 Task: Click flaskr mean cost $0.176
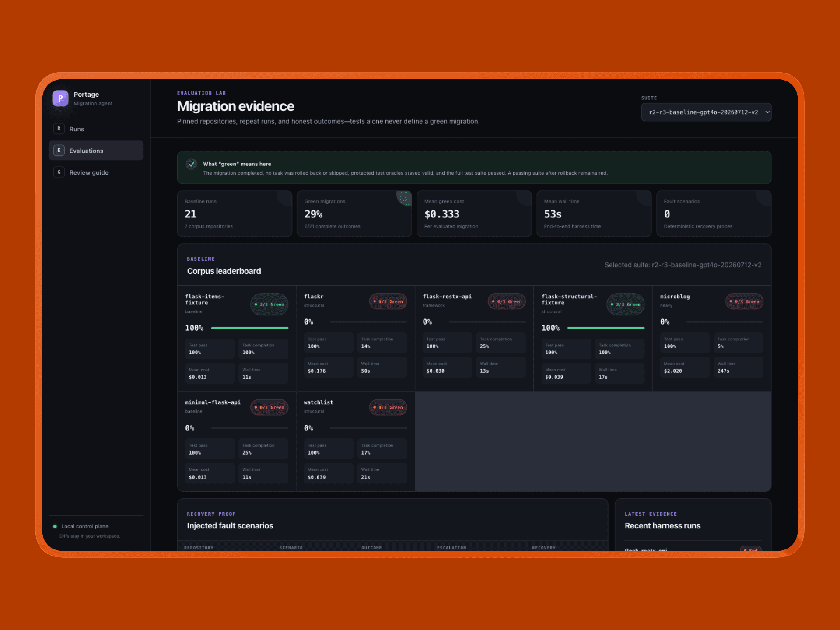(x=329, y=367)
